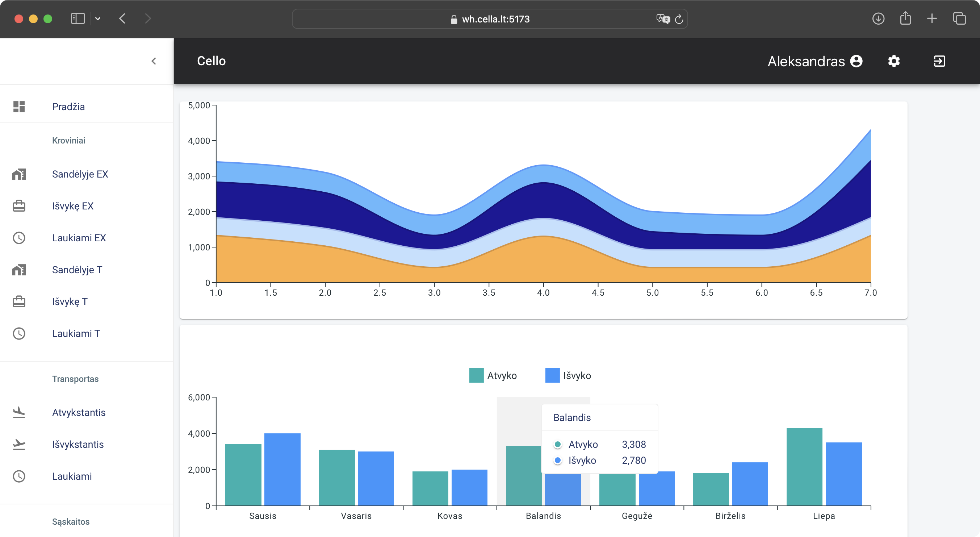Click the Išvykstantis takeoff plane icon
Viewport: 980px width, 537px height.
point(18,444)
